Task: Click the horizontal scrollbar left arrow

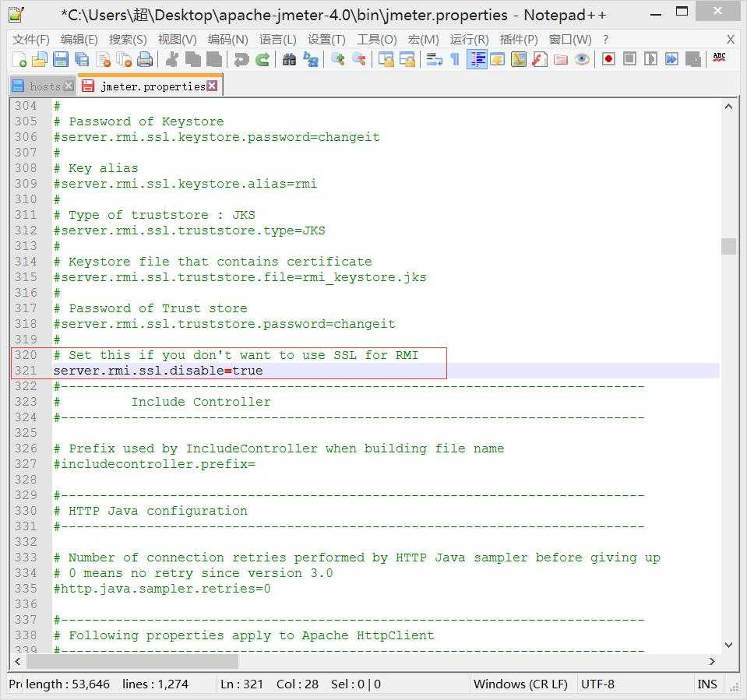Action: (18, 661)
